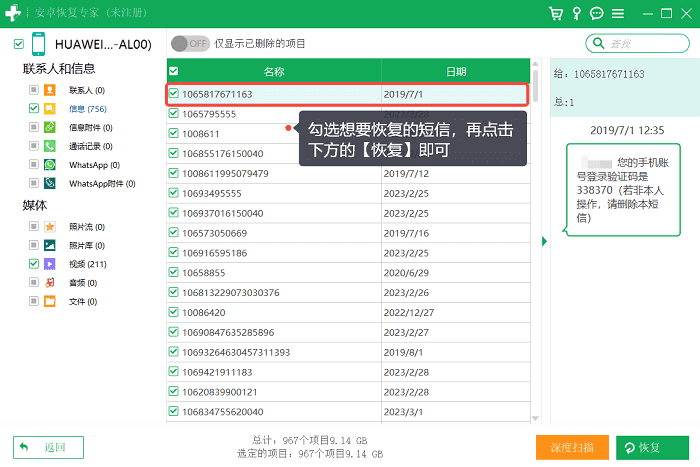Select the message row 10620839900121
The width and height of the screenshot is (700, 467).
click(349, 392)
